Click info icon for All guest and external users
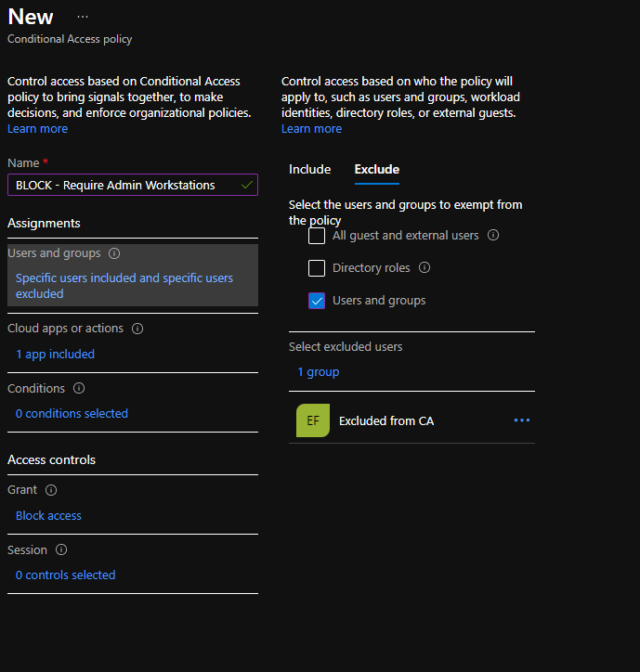Screen dimensions: 640x672 493,236
